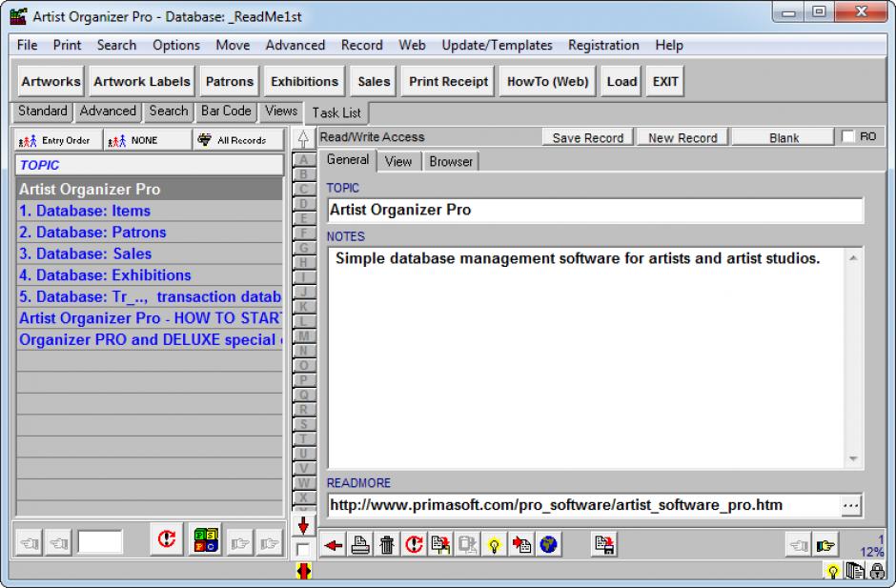Click the ellipsis button beside the READMORE field
The width and height of the screenshot is (896, 588).
click(850, 505)
